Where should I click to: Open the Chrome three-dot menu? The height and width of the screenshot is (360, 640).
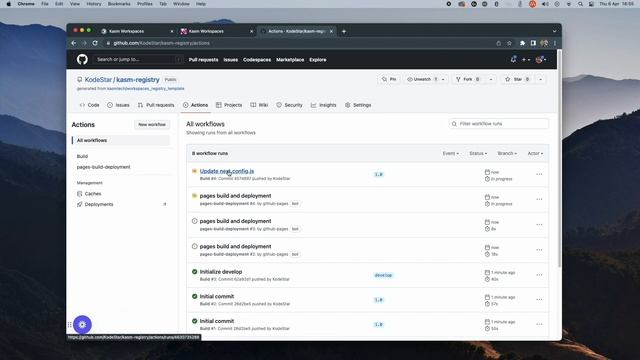[x=555, y=43]
